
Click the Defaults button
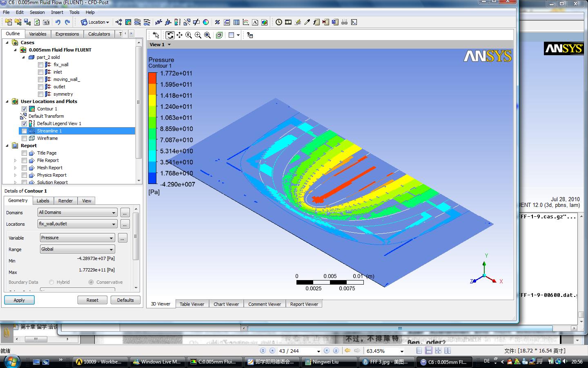[125, 300]
